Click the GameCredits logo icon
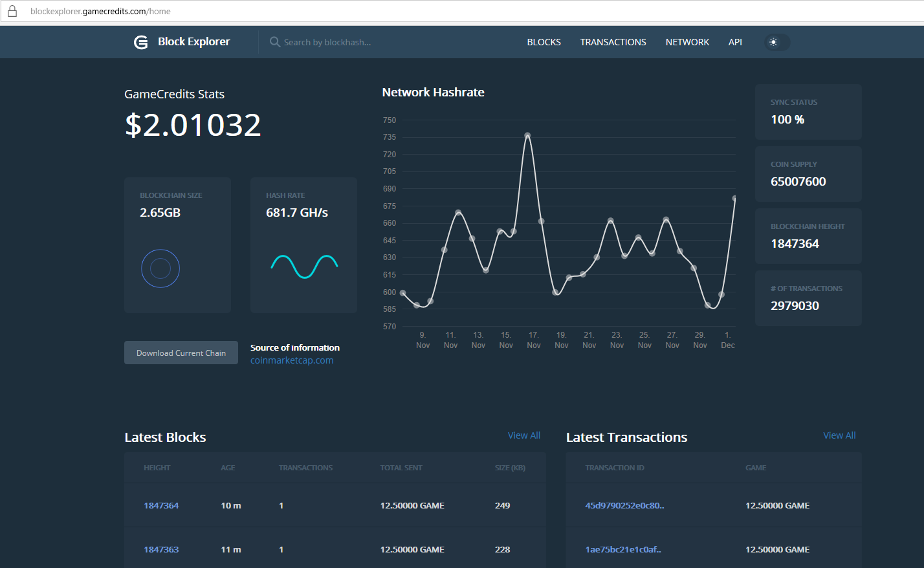The height and width of the screenshot is (568, 924). (140, 42)
